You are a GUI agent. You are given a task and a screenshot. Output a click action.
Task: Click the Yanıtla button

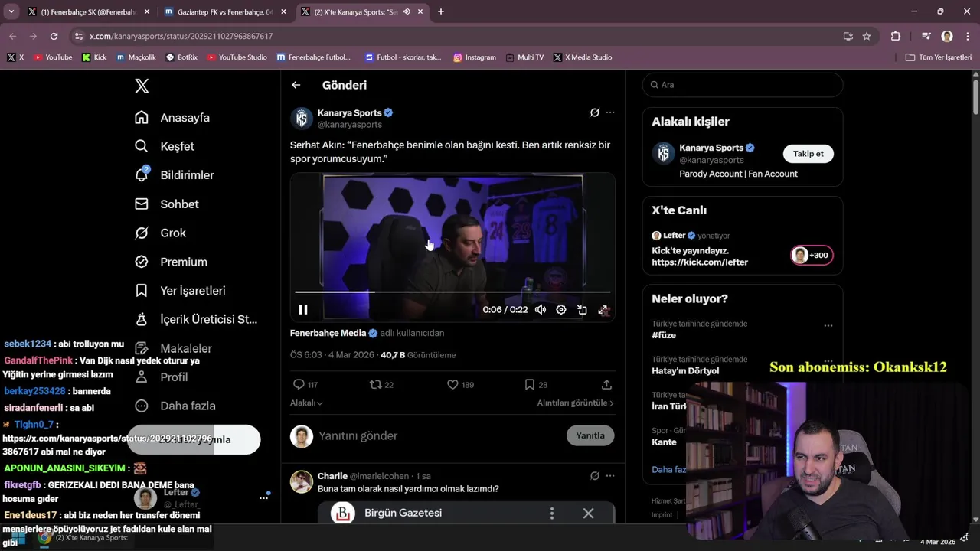coord(590,435)
